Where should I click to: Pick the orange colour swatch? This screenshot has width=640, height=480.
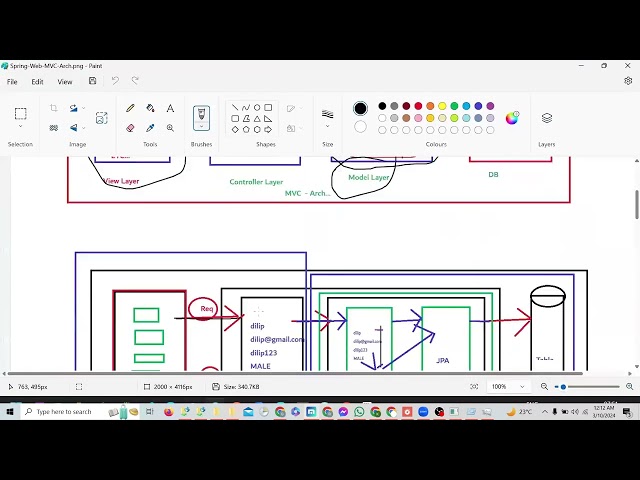click(430, 106)
